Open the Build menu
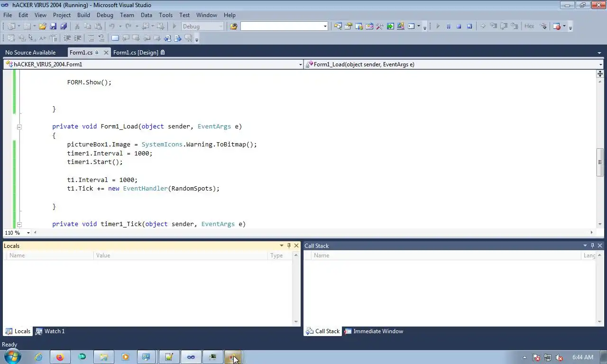The height and width of the screenshot is (364, 607). pos(83,15)
